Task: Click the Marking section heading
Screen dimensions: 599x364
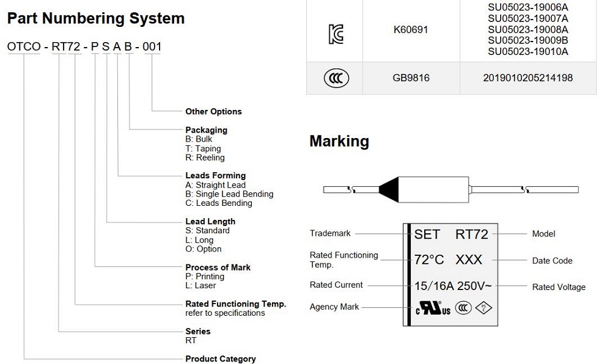Action: click(339, 141)
